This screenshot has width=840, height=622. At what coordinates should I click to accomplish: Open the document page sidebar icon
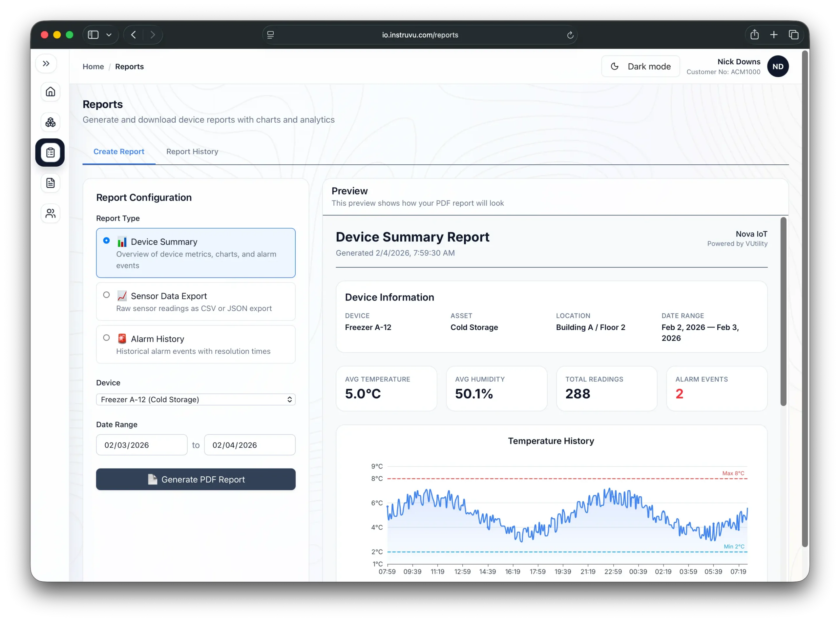[x=51, y=183]
